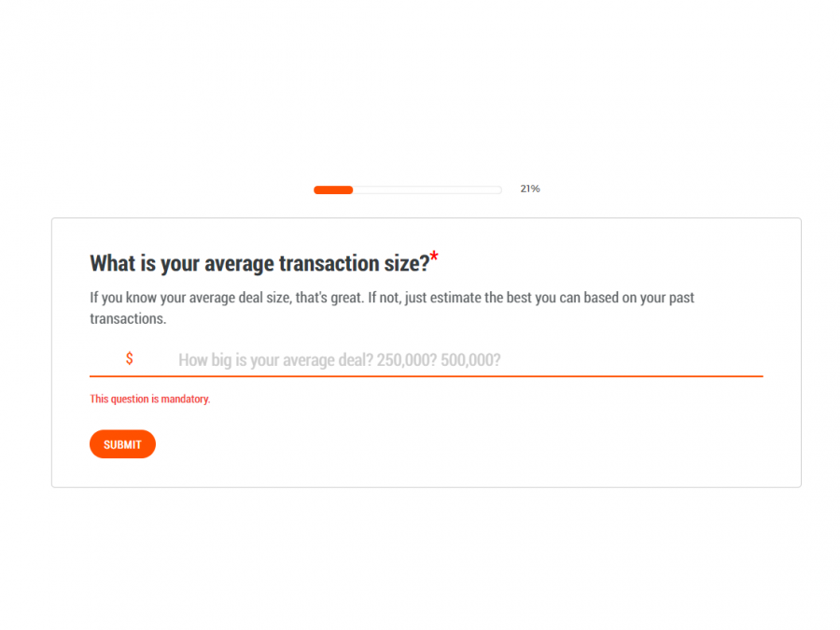840x630 pixels.
Task: Click the 'How big is your average deal?' placeholder
Action: point(275,360)
